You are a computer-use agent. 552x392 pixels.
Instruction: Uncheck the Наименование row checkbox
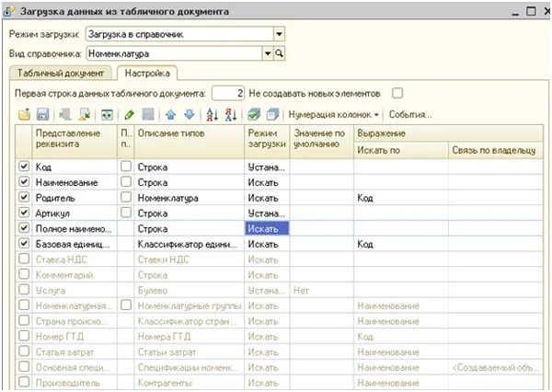pos(24,182)
